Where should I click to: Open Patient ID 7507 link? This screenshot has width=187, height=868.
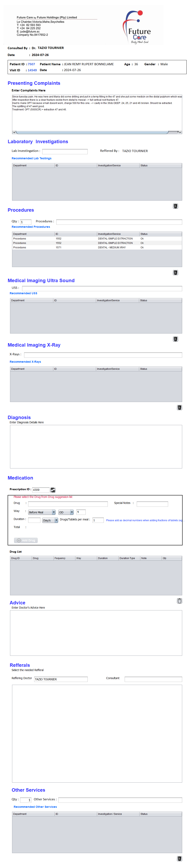pos(31,64)
